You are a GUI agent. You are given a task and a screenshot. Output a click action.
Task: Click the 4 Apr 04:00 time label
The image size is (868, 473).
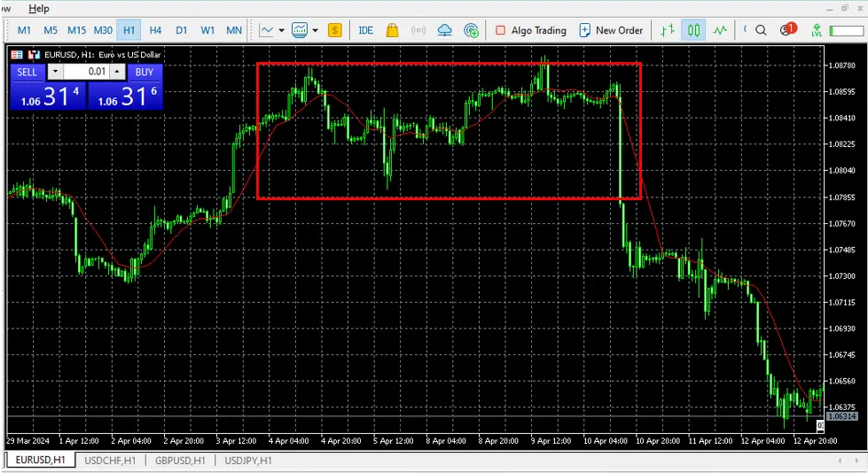[288, 441]
